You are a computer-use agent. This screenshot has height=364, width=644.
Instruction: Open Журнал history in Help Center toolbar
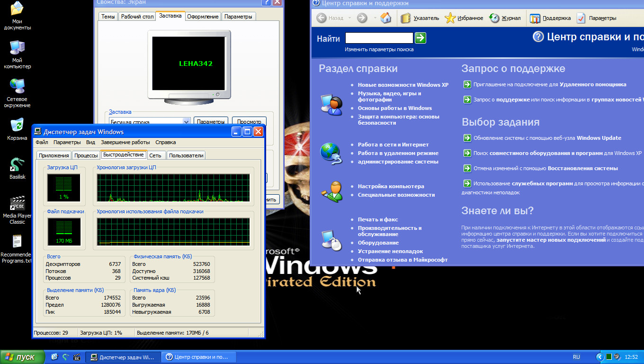pos(504,18)
